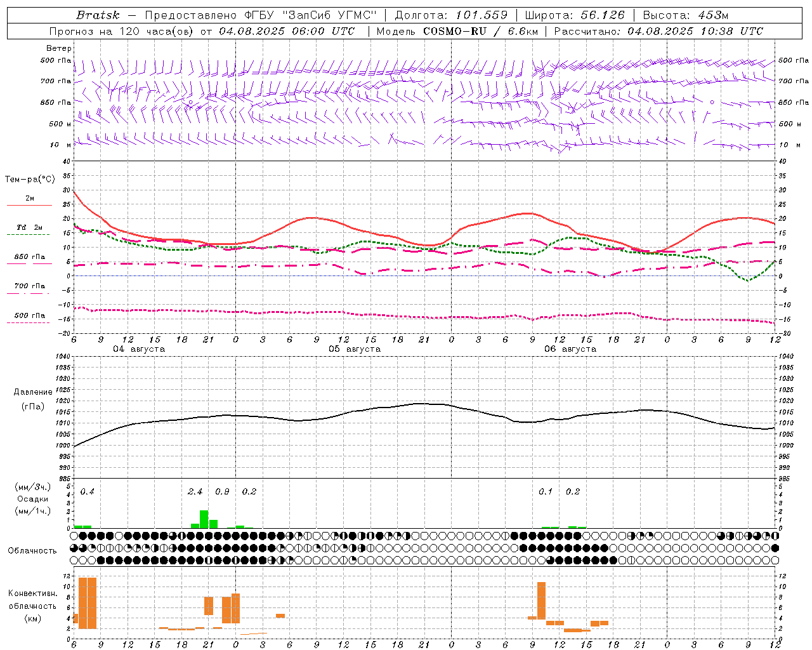Click the computed time Рассчитано: 04.08.2025 10:38 UTC
The image size is (812, 650).
(658, 31)
